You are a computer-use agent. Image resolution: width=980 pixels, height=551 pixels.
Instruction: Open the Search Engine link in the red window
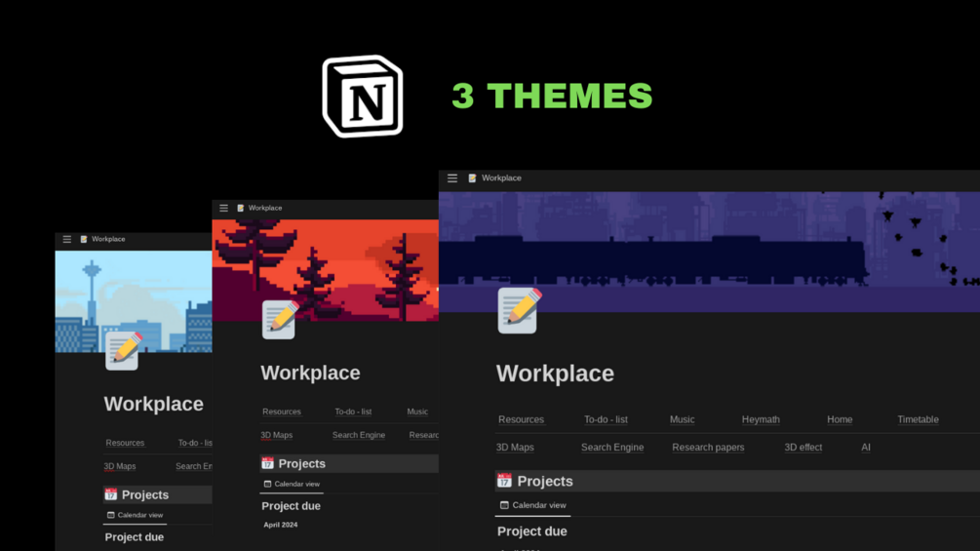[x=359, y=435]
